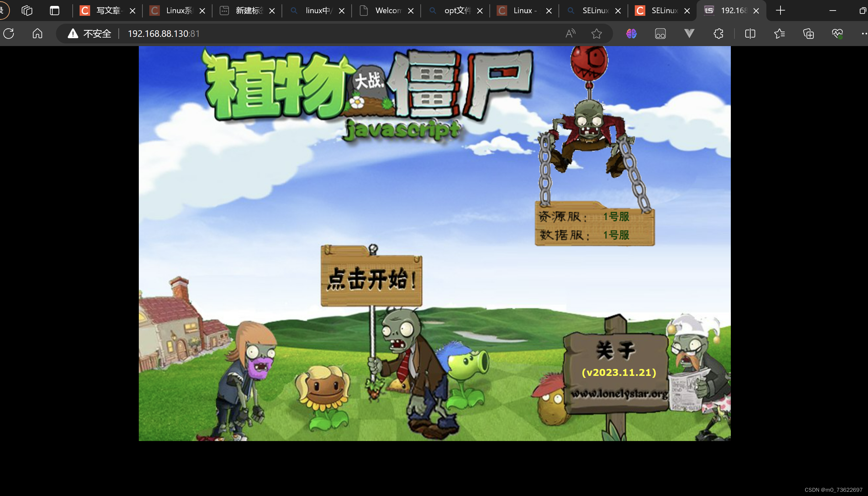The width and height of the screenshot is (868, 496).
Task: Select the 资源服 1号服 option
Action: pyautogui.click(x=616, y=217)
